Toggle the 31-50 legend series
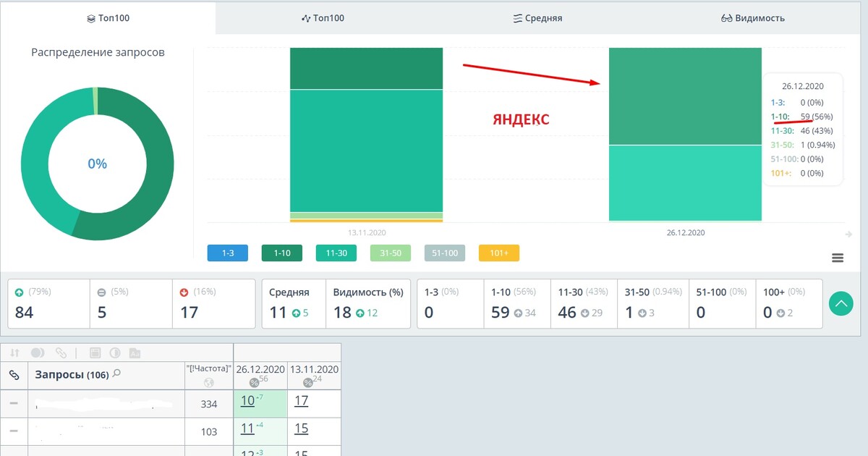Screen dimensions: 868x456 click(391, 253)
